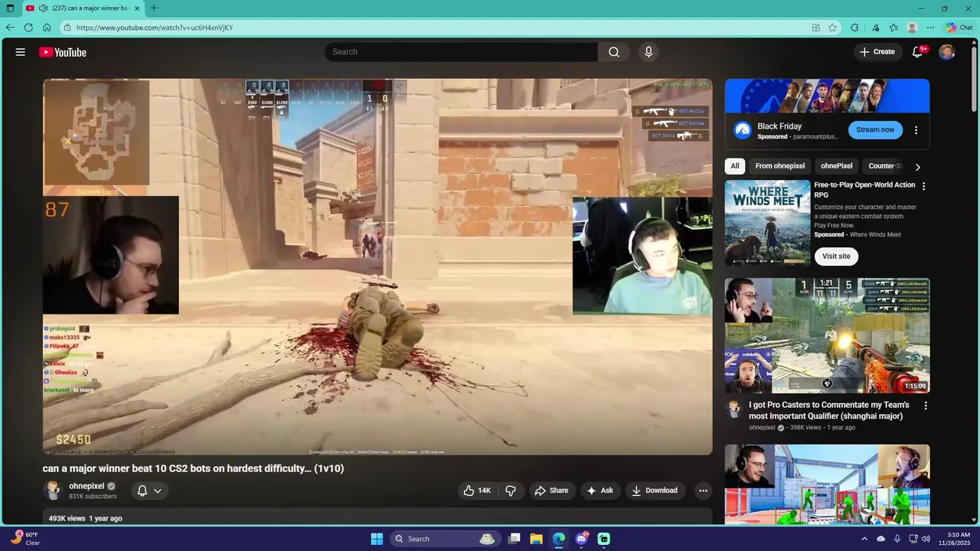Screen dimensions: 980x551
Task: Click the Black Friday banner image
Action: [x=828, y=96]
